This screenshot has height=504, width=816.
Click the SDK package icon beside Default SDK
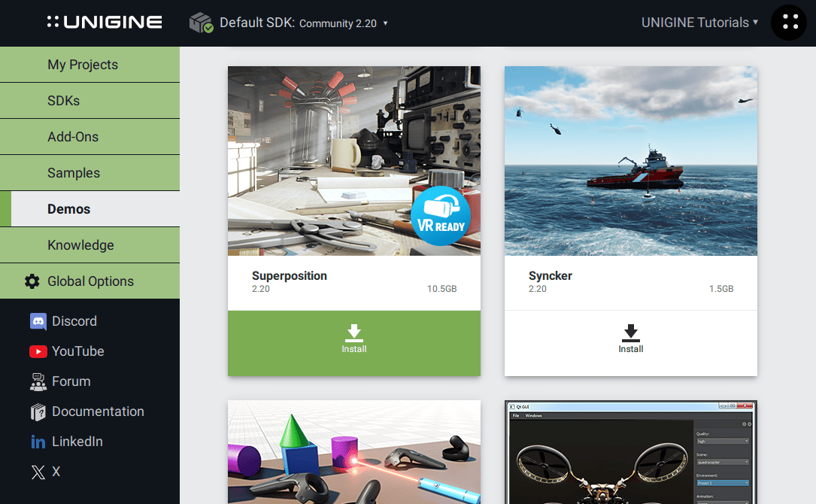coord(199,22)
